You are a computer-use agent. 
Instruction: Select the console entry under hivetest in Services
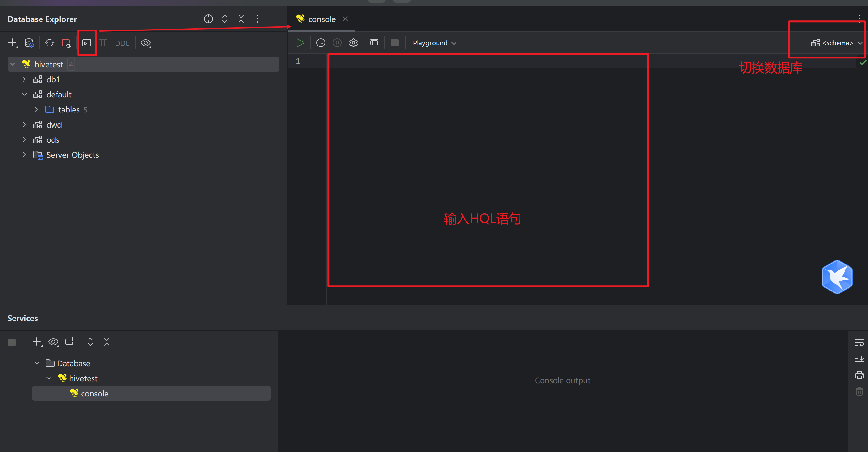94,393
